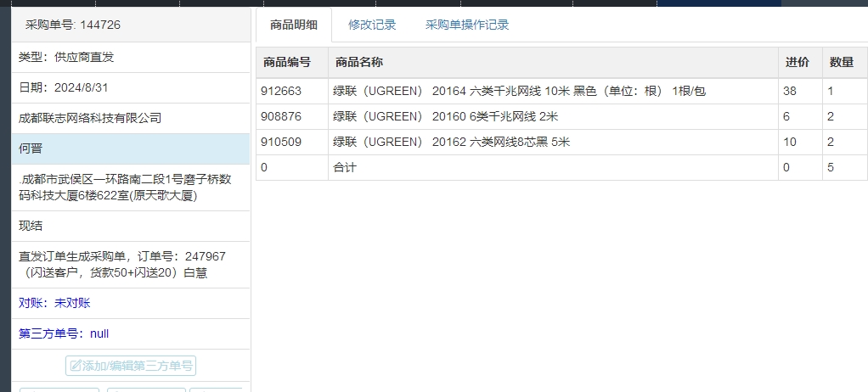This screenshot has height=392, width=868.
Task: Click the 20162 六类网线8芯黑 5米 product name
Action: point(451,142)
